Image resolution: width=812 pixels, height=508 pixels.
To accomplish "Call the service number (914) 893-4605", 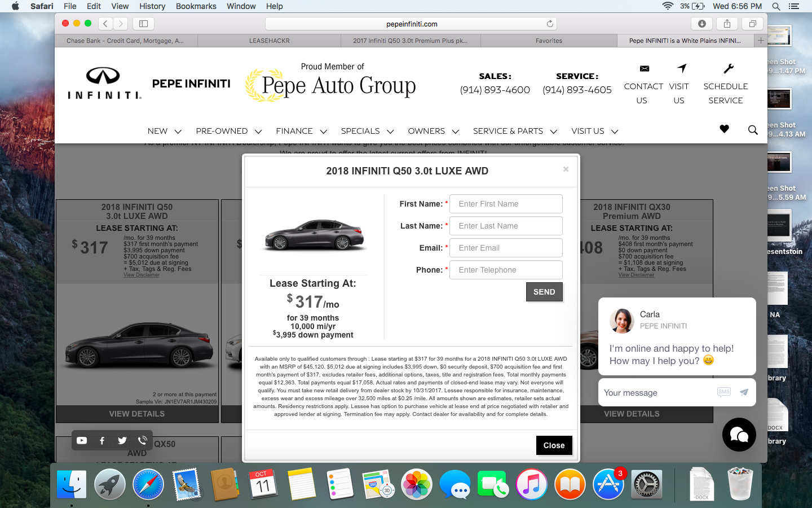I will [577, 90].
